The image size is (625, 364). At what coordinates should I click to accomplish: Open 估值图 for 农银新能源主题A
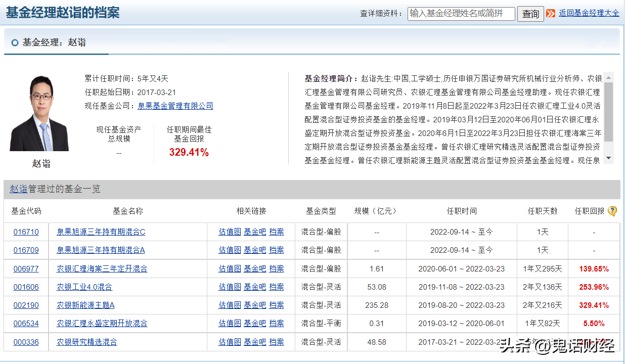coord(230,305)
